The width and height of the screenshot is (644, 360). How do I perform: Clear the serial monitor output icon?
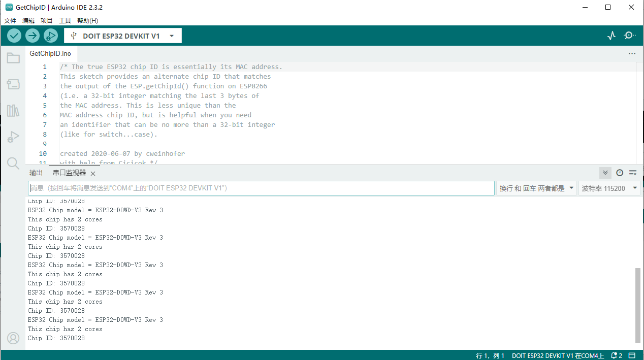point(633,172)
